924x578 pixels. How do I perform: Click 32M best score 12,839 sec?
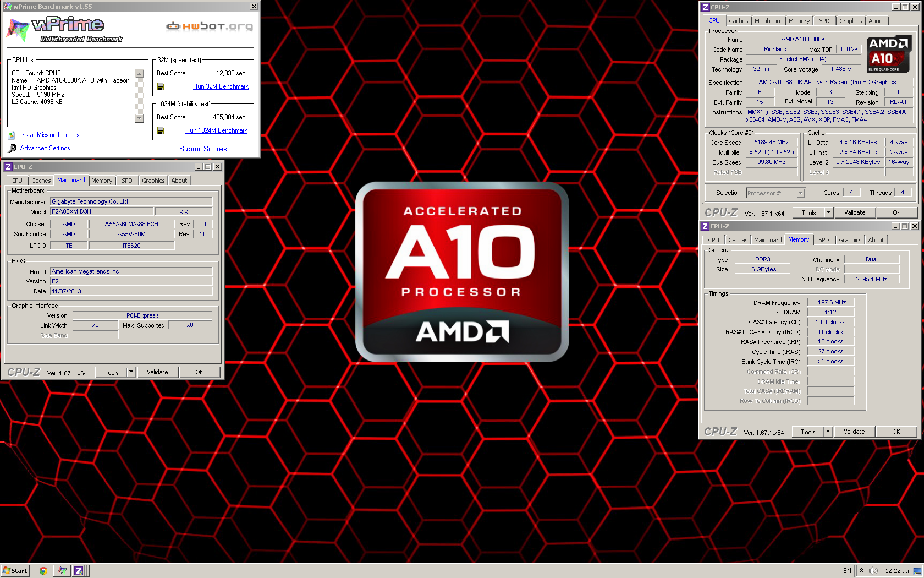tap(231, 73)
